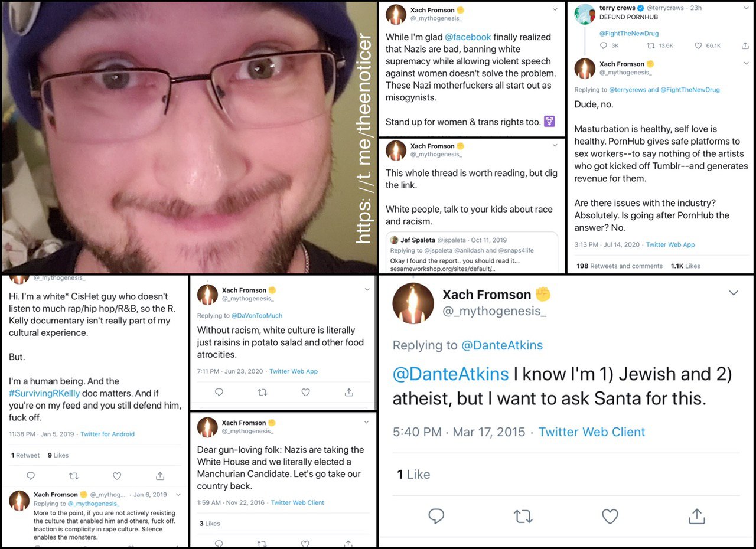This screenshot has height=549, width=756.
Task: Open chevron menu on Facebook Nazis tweet
Action: (x=555, y=10)
